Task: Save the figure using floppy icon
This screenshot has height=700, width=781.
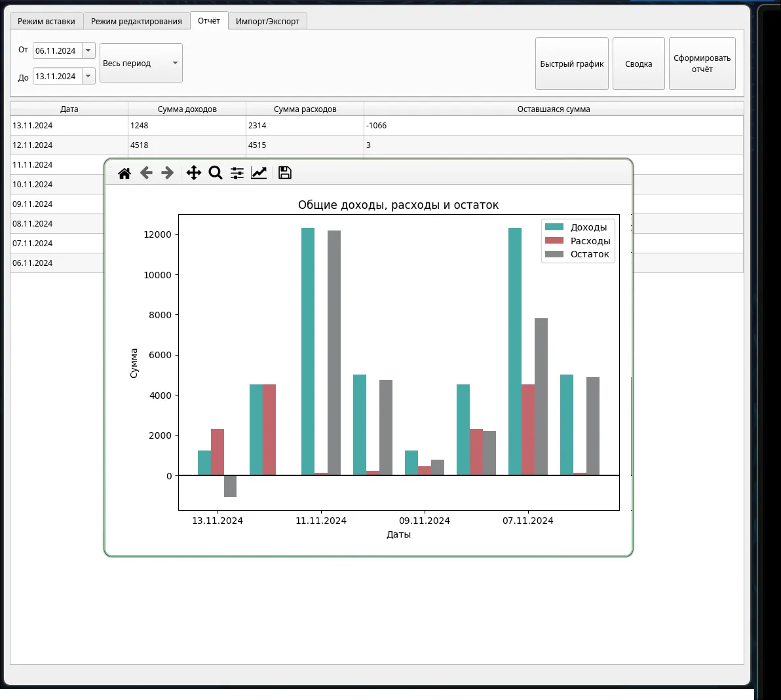Action: 285,173
